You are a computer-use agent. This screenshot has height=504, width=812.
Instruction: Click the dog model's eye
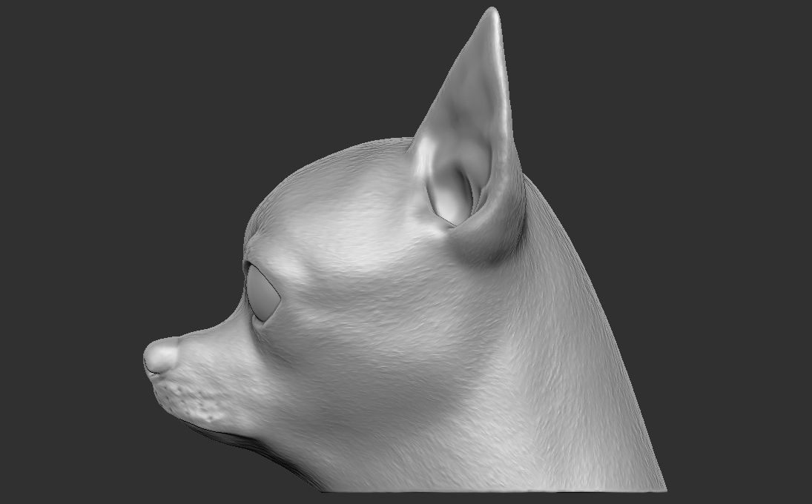click(x=263, y=293)
